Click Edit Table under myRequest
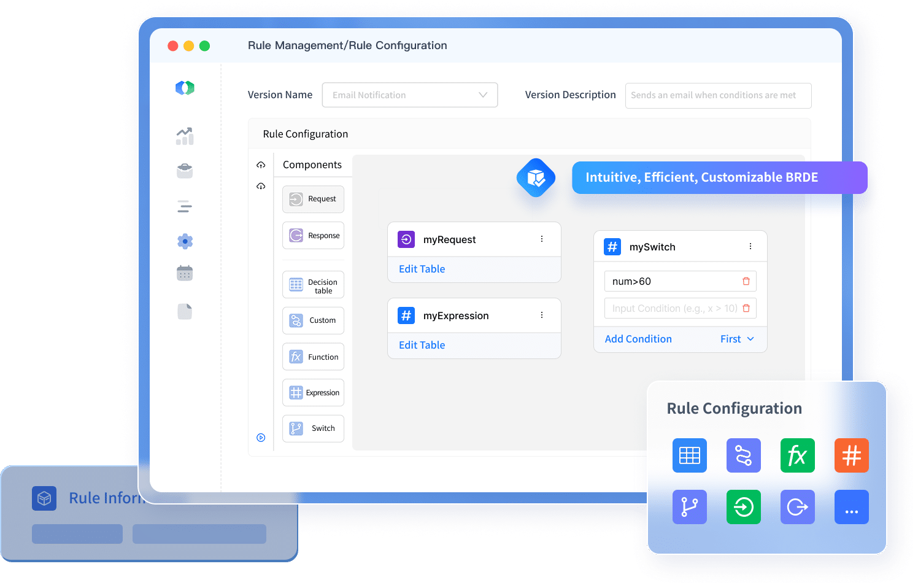The width and height of the screenshot is (918, 588). (422, 269)
